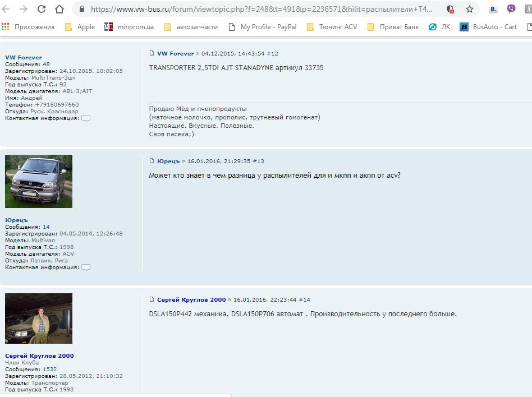Bookmark this page with the star icon
532x397 pixels.
click(469, 9)
